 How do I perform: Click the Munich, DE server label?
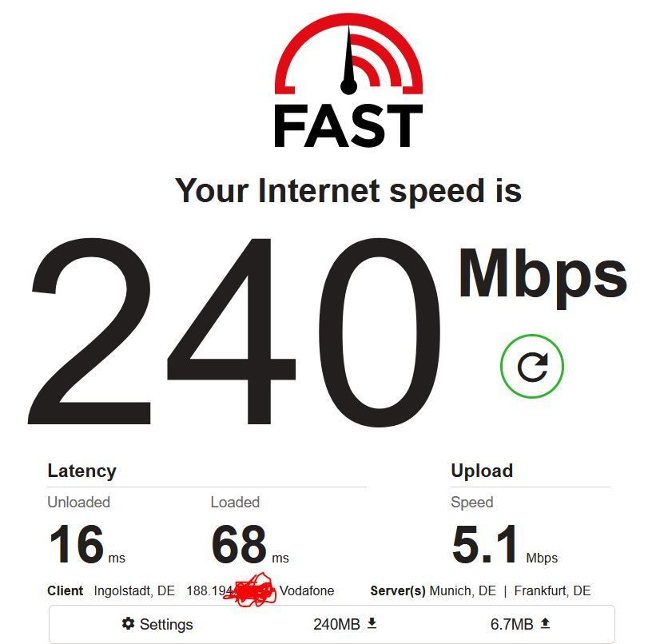(463, 590)
